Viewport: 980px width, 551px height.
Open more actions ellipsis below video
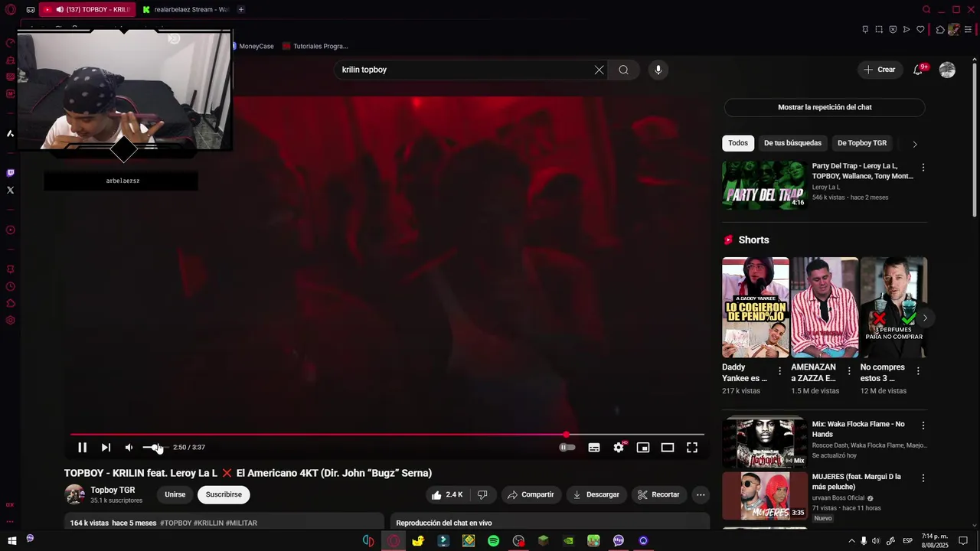pos(701,495)
